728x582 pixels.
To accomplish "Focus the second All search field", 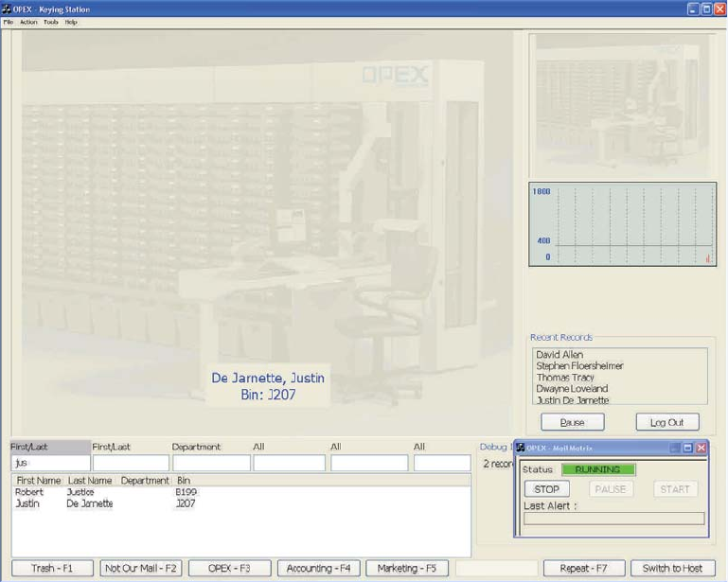I will tap(369, 463).
